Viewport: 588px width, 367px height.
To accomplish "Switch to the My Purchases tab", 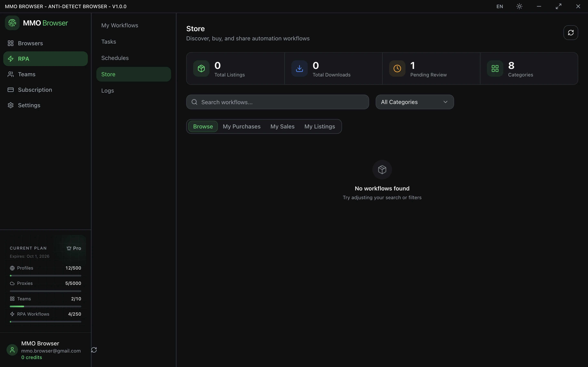I will [x=242, y=126].
